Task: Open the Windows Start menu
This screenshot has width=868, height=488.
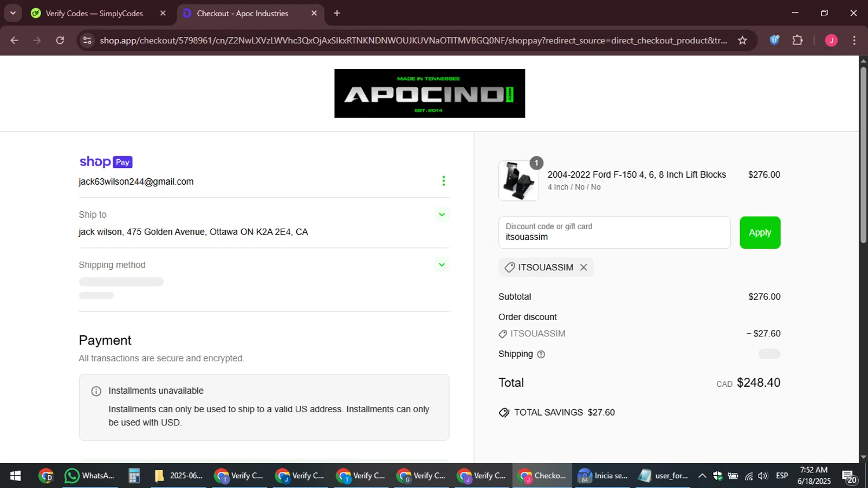Action: click(x=16, y=476)
